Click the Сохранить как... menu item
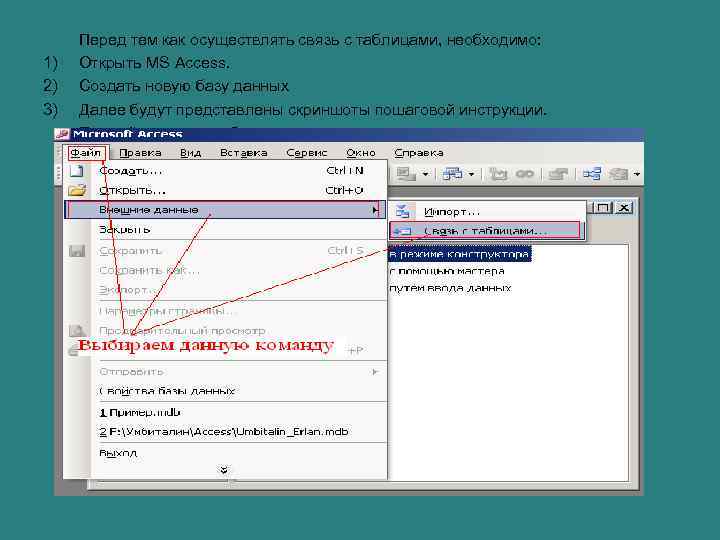The image size is (720, 540). 225,270
